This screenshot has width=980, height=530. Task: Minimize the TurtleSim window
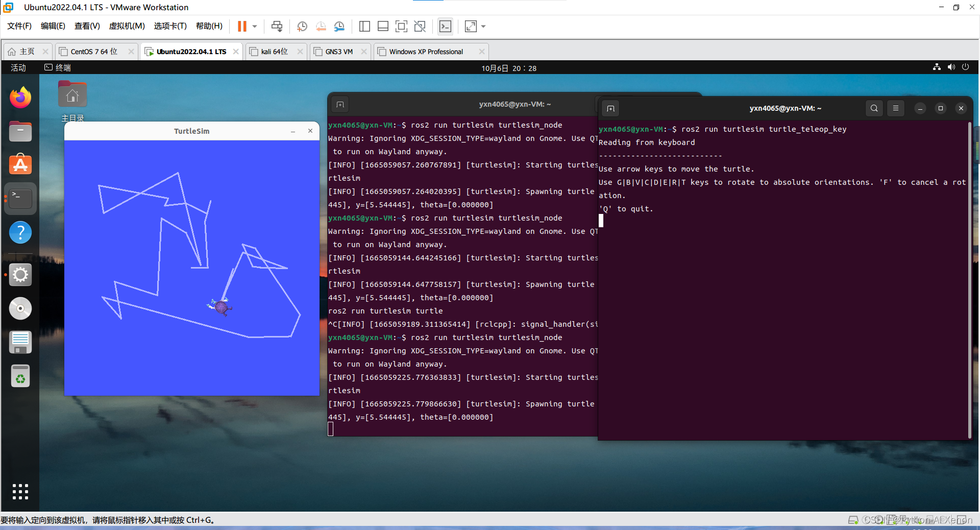(293, 131)
